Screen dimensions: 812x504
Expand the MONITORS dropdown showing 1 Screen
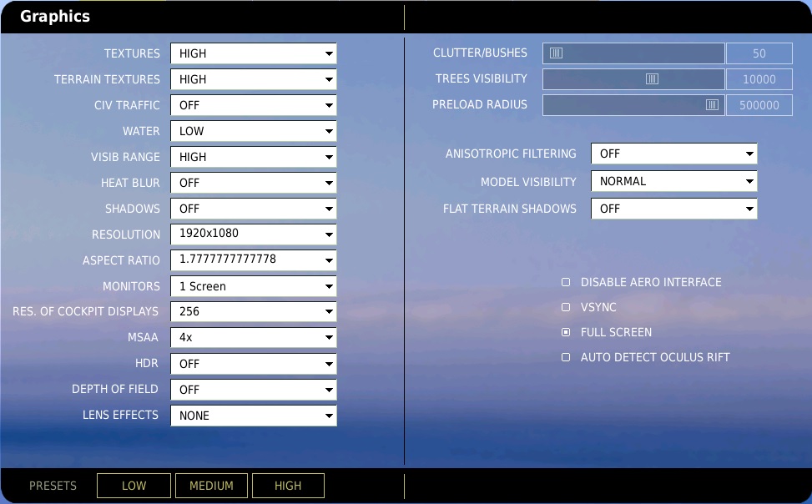(253, 286)
